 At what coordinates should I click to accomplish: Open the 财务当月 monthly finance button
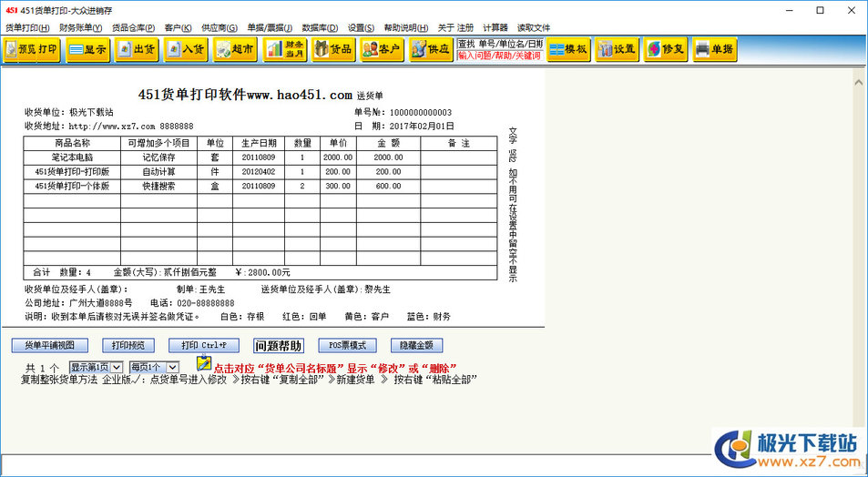[284, 49]
